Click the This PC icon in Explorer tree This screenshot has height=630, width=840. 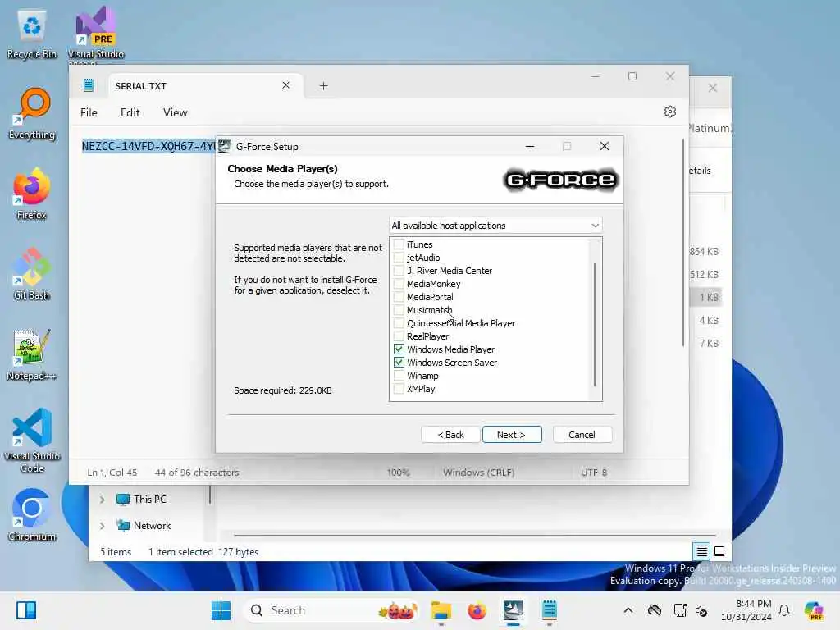point(123,500)
